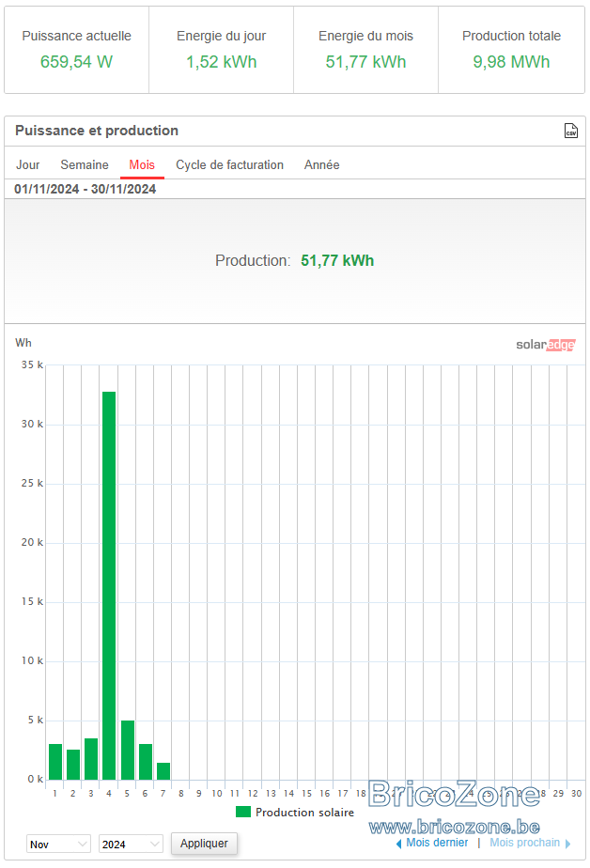Go to Mois dernier
The image size is (590, 868).
[x=437, y=843]
